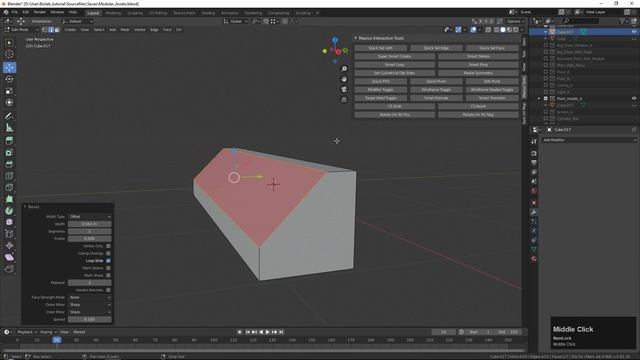The width and height of the screenshot is (640, 360).
Task: Enable the Harden Normals checkbox
Action: (x=108, y=290)
